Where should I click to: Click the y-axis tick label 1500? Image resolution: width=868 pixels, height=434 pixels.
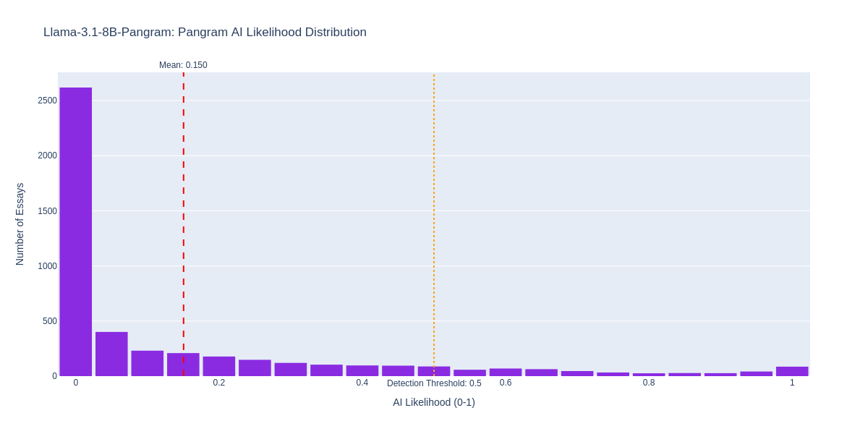48,211
